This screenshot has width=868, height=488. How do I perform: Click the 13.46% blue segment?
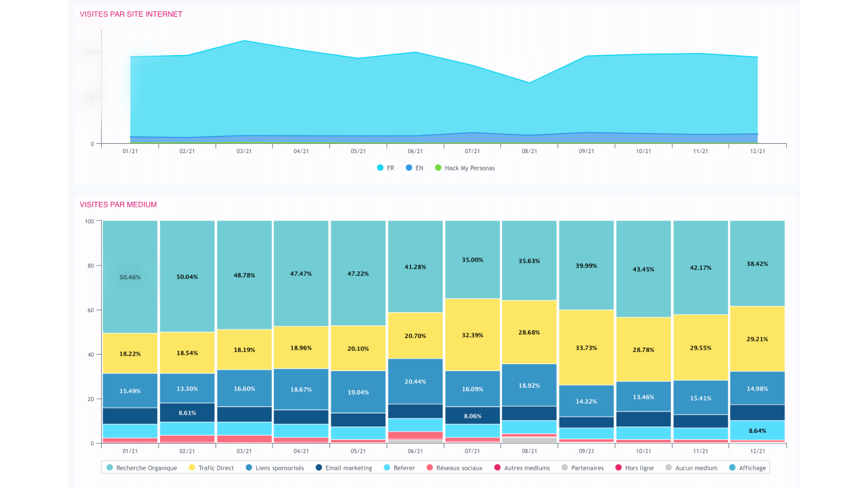coord(643,397)
